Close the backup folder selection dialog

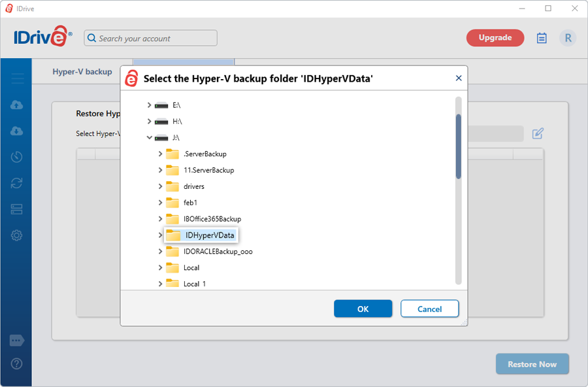tap(459, 78)
